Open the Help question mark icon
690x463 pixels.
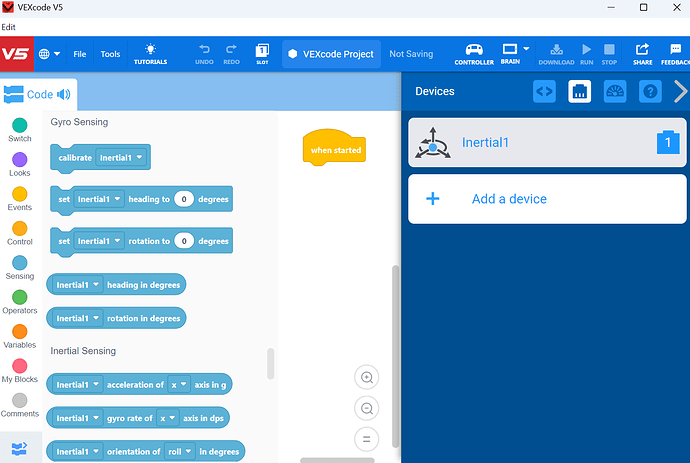(650, 92)
